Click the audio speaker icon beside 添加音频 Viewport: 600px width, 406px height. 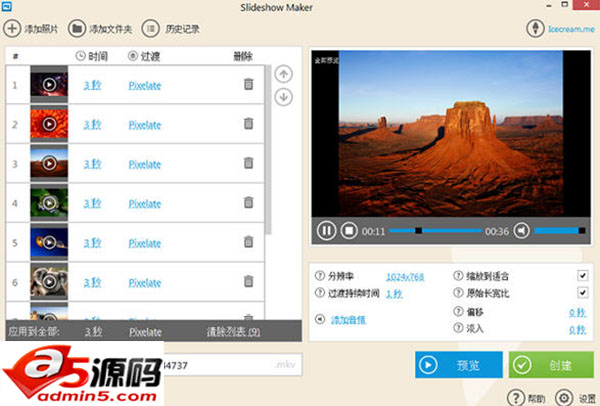click(x=320, y=319)
